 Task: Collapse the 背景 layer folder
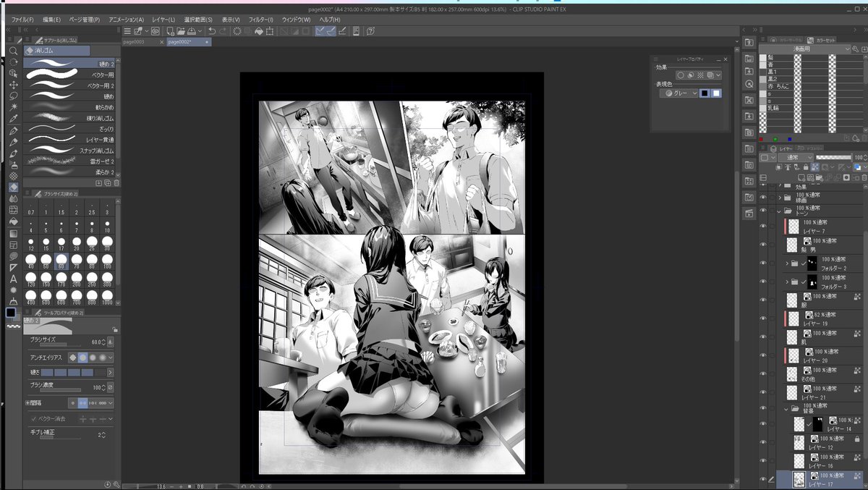click(x=787, y=410)
